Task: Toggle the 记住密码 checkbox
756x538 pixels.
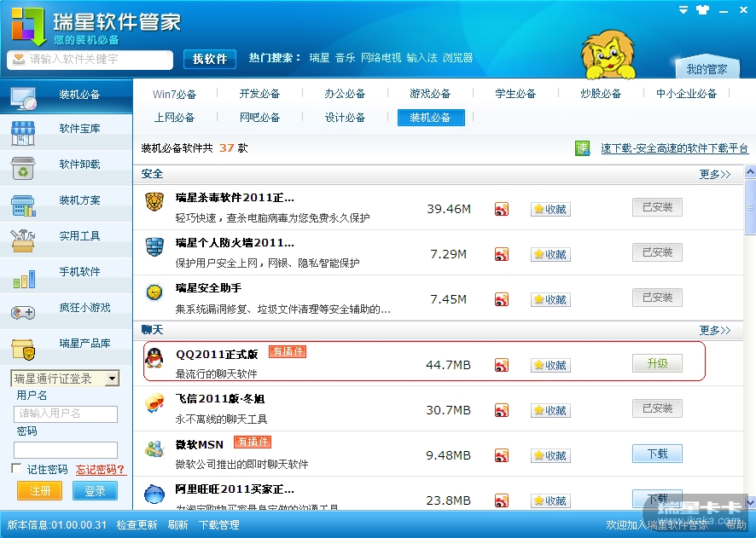Action: [x=16, y=468]
